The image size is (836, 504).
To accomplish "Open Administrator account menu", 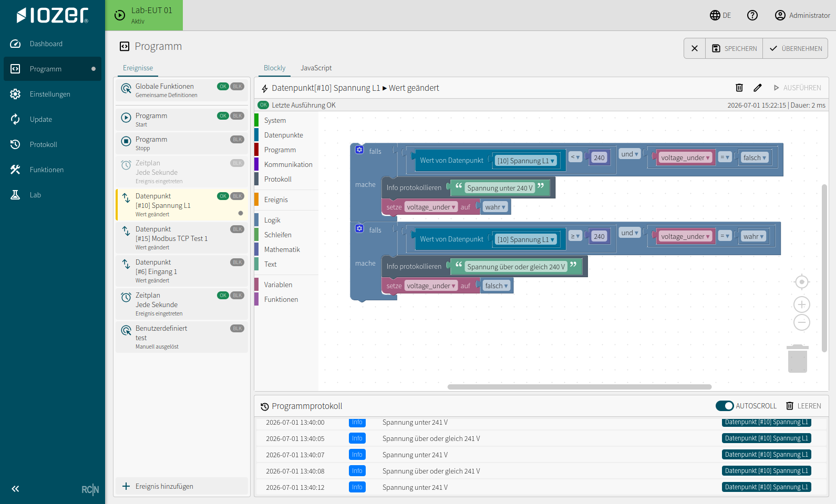I will [802, 15].
